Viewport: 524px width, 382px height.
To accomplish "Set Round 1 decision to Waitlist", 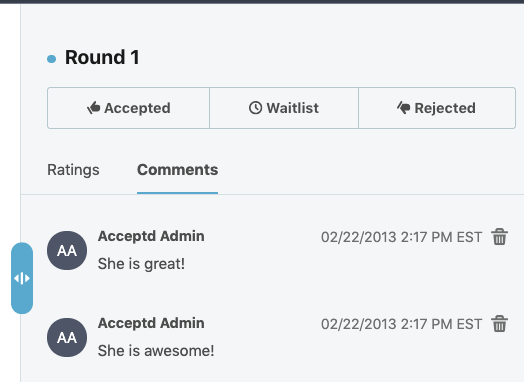I will (284, 108).
